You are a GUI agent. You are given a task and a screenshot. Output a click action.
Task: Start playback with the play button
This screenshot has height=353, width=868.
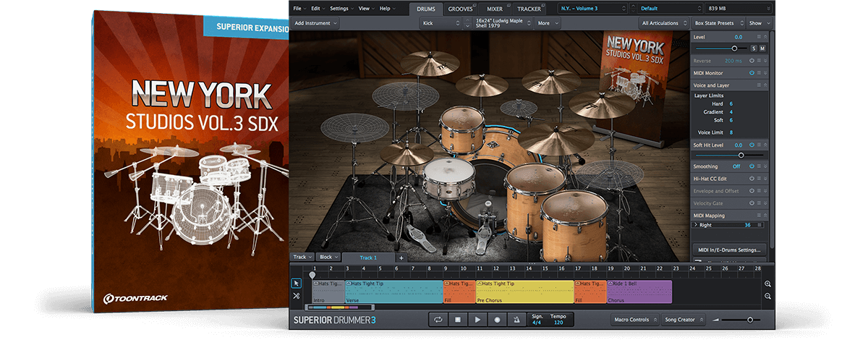pyautogui.click(x=477, y=319)
